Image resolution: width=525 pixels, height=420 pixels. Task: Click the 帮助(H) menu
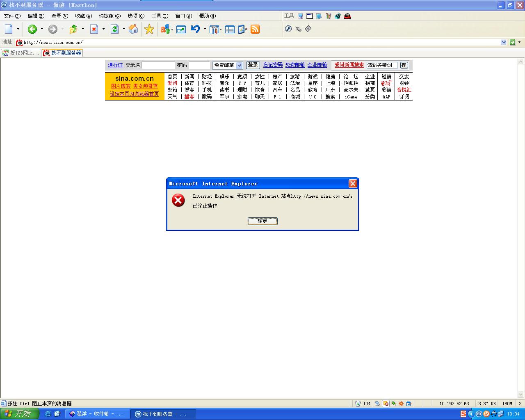(x=208, y=16)
